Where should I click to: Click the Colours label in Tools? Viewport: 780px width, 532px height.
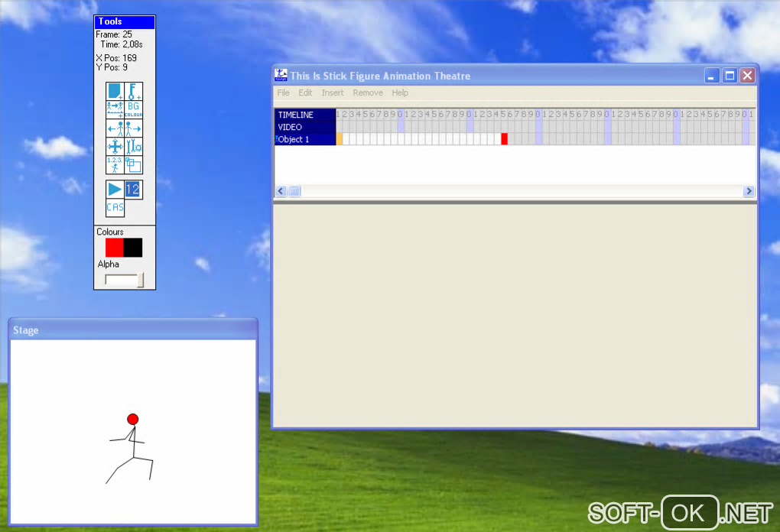[x=110, y=232]
